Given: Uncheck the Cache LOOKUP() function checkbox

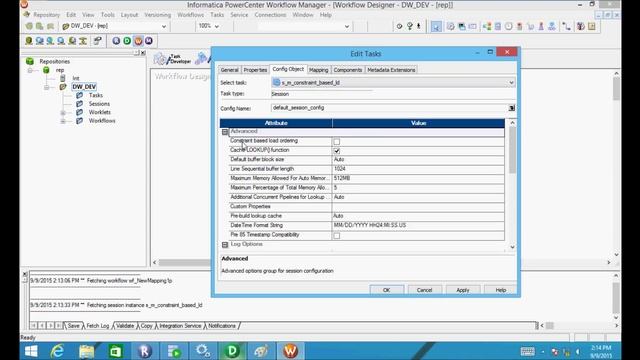Looking at the screenshot, I should (337, 151).
